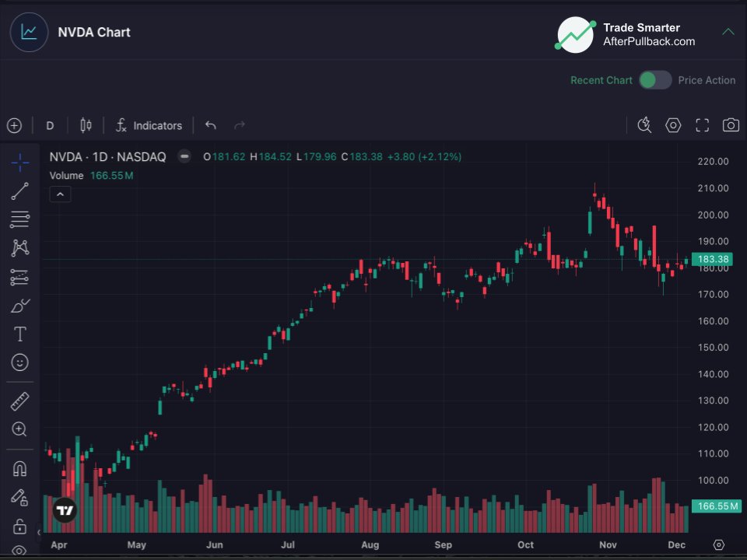Take a chart snapshot with camera
This screenshot has width=747, height=560.
click(731, 125)
